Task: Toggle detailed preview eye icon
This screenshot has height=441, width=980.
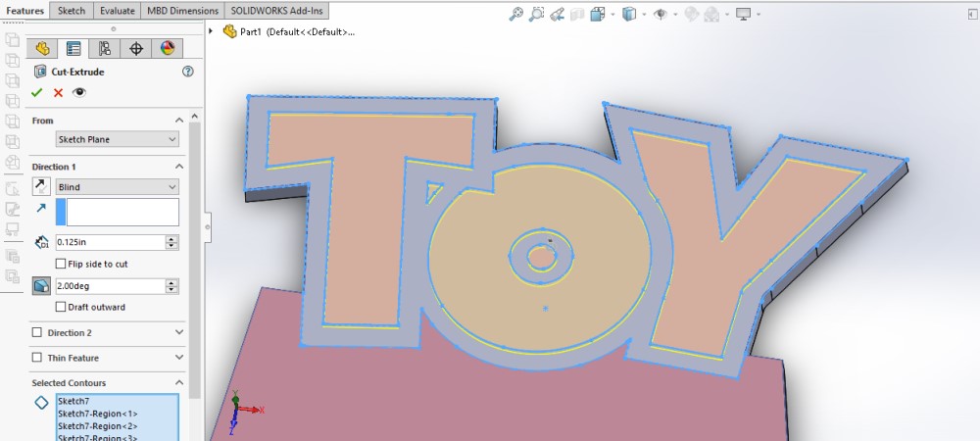Action: click(78, 92)
